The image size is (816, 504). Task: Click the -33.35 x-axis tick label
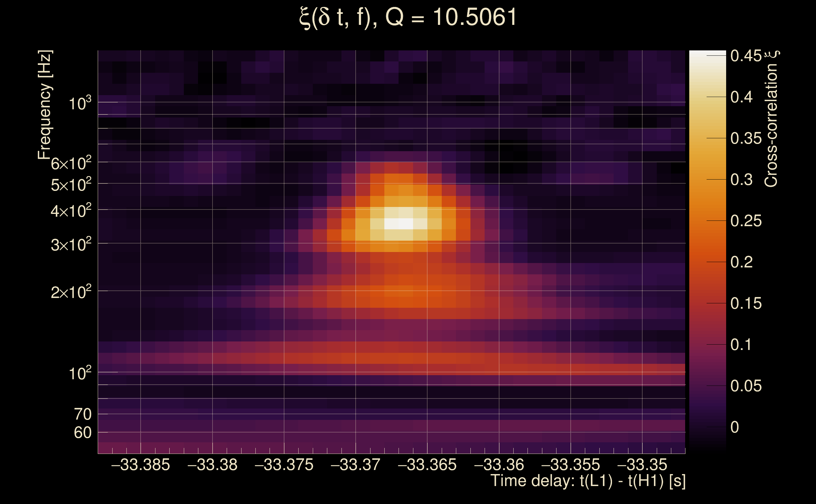642,465
